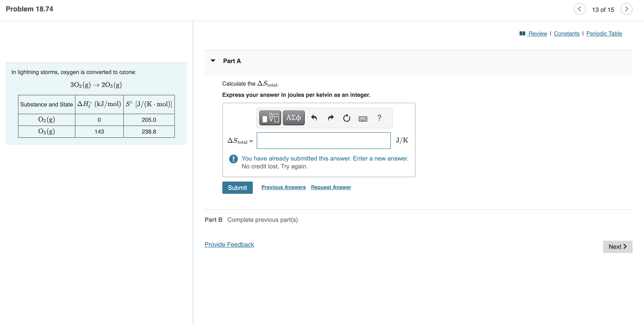Click the help question mark icon

click(379, 118)
